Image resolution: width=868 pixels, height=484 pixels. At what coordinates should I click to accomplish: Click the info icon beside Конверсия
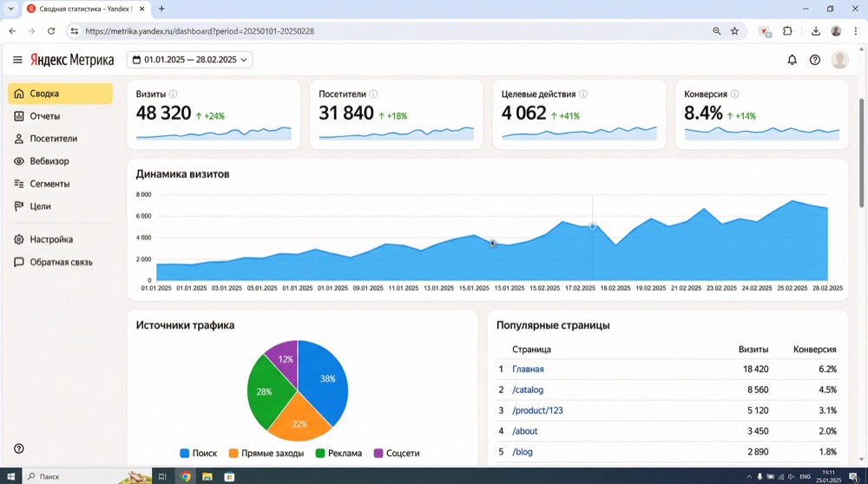(734, 94)
